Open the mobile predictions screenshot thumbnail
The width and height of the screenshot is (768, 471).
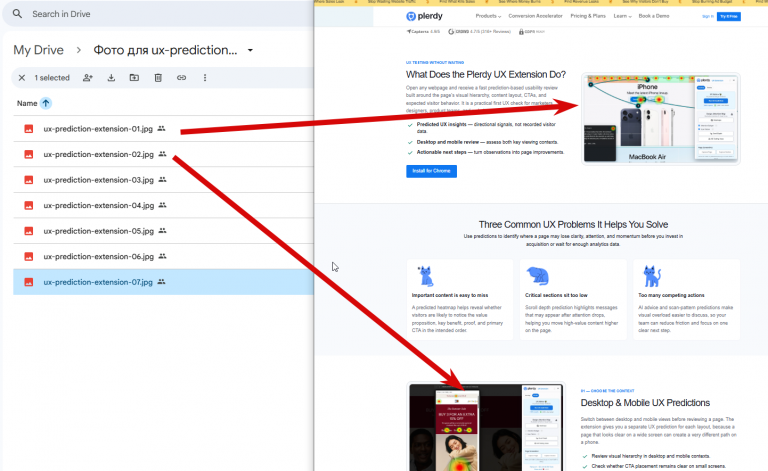coord(486,427)
